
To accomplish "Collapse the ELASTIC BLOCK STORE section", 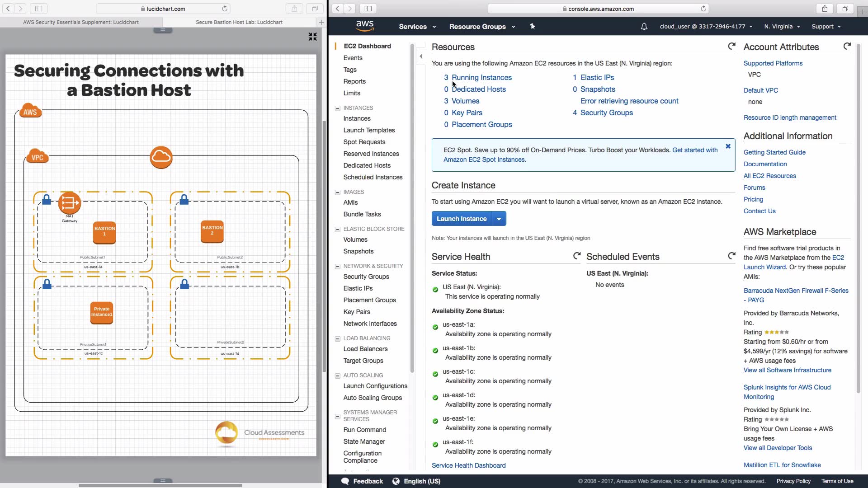I will [337, 229].
